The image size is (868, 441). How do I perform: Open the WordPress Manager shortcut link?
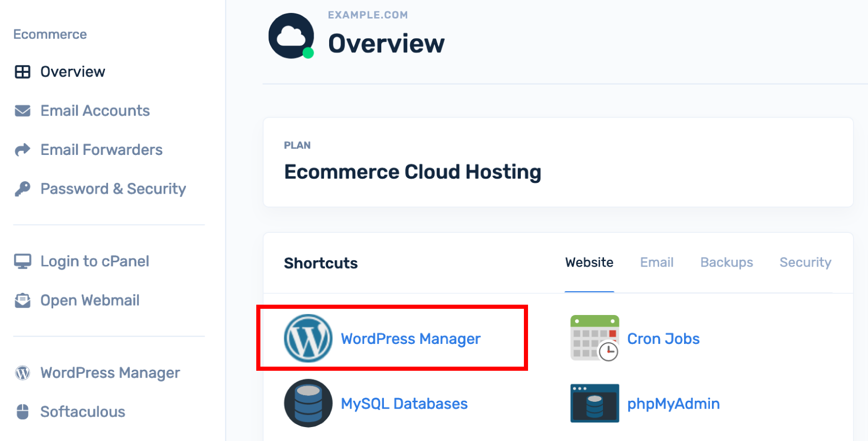pyautogui.click(x=411, y=339)
